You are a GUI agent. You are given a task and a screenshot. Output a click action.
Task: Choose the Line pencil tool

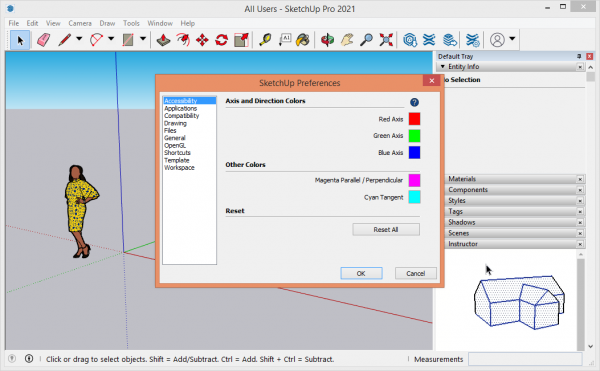pos(65,40)
